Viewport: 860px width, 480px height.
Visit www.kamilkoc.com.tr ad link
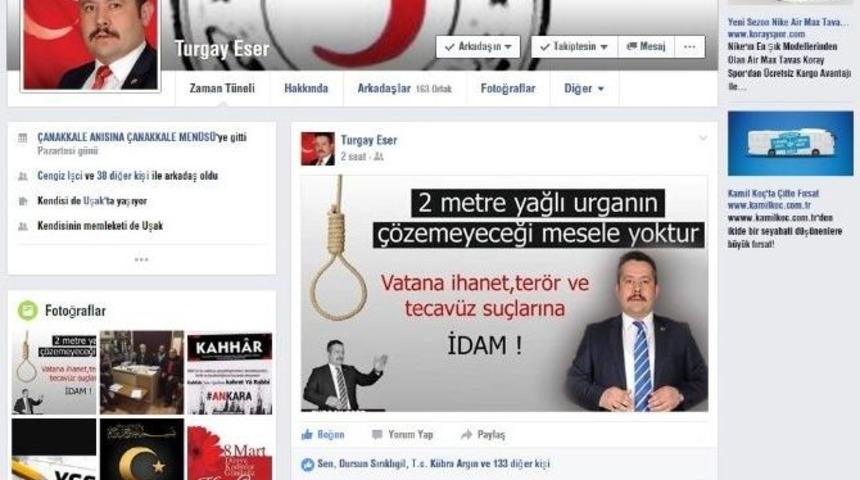pyautogui.click(x=769, y=205)
